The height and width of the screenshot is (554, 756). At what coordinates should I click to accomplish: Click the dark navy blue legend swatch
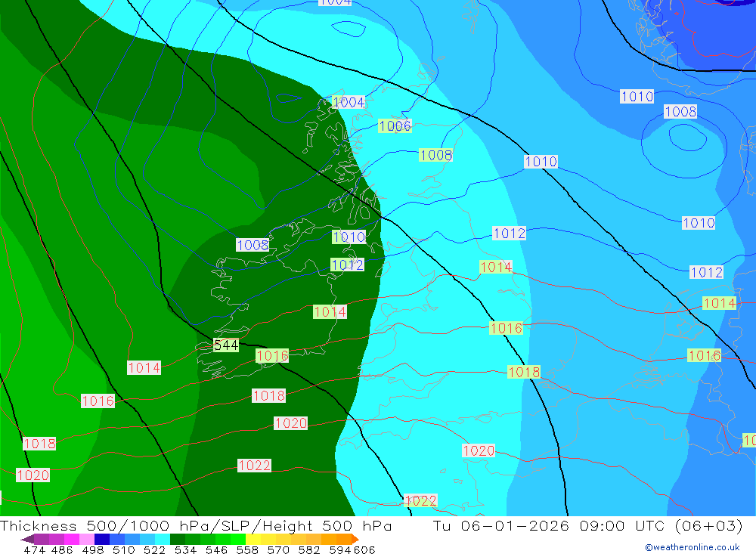coord(102,539)
